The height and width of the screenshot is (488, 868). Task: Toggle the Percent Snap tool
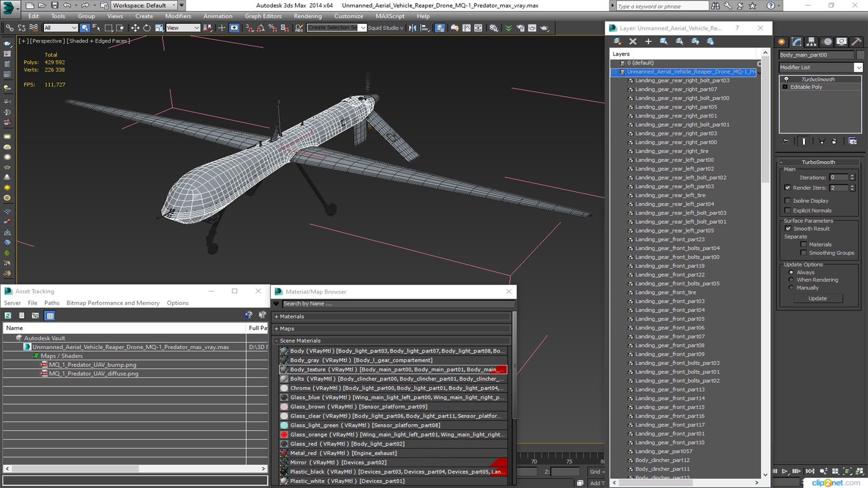tap(273, 28)
